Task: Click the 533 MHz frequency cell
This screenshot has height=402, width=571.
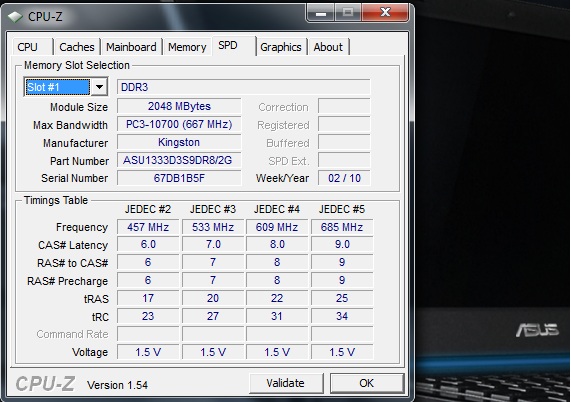Action: point(213,227)
